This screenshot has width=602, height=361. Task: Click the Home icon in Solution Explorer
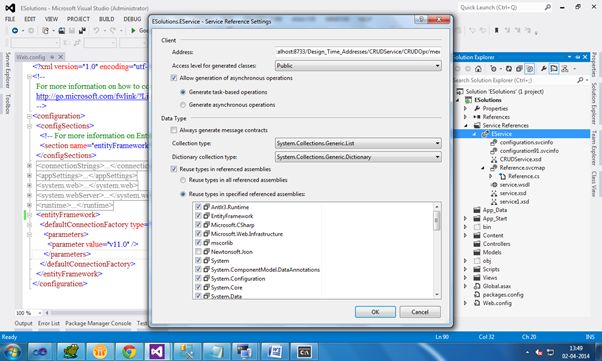point(478,69)
